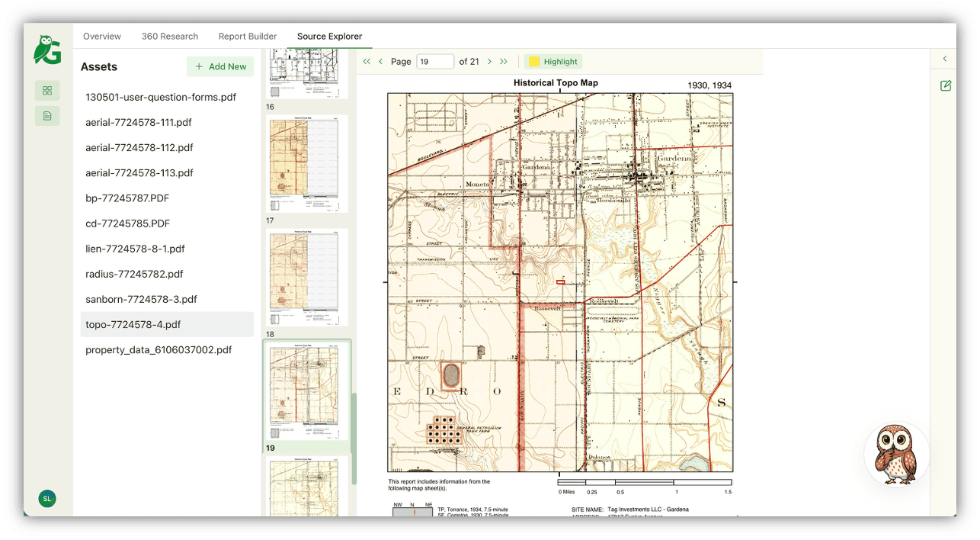Click the green owl logo icon
Screen dimensions: 980x540
(47, 50)
